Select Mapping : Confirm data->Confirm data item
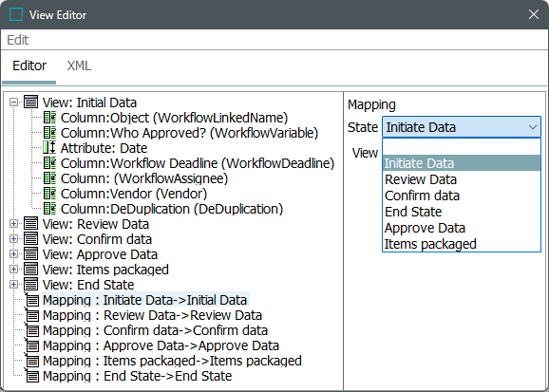The width and height of the screenshot is (549, 392). coord(155,330)
